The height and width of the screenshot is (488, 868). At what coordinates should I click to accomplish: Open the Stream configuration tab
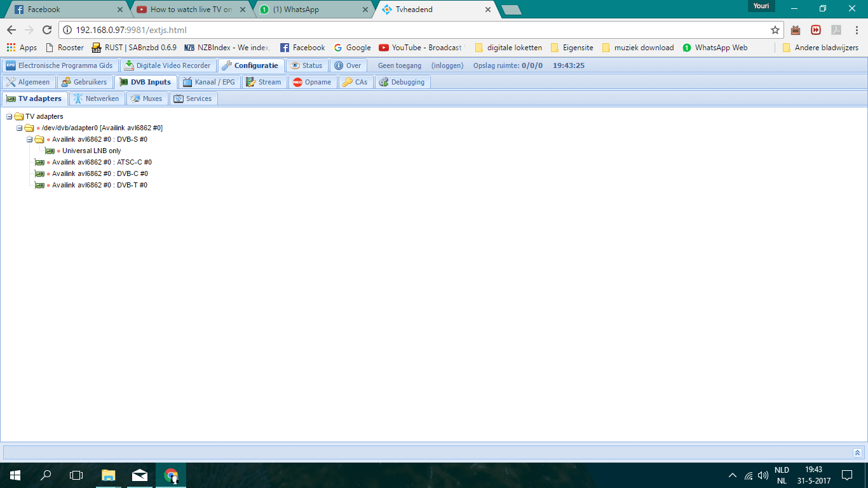pyautogui.click(x=263, y=82)
